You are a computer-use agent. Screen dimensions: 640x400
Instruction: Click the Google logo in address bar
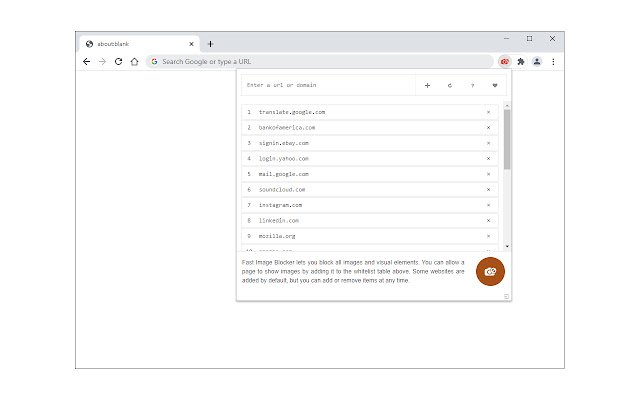(154, 62)
